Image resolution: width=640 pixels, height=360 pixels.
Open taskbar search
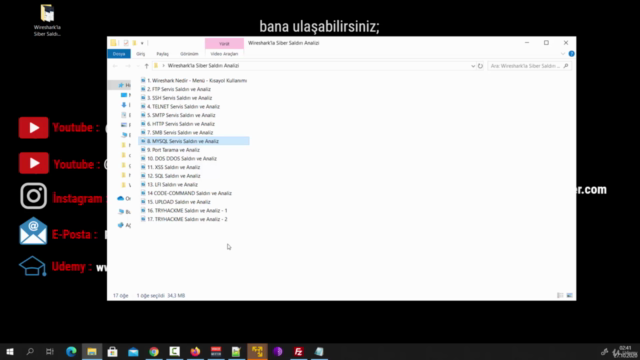coord(30,351)
